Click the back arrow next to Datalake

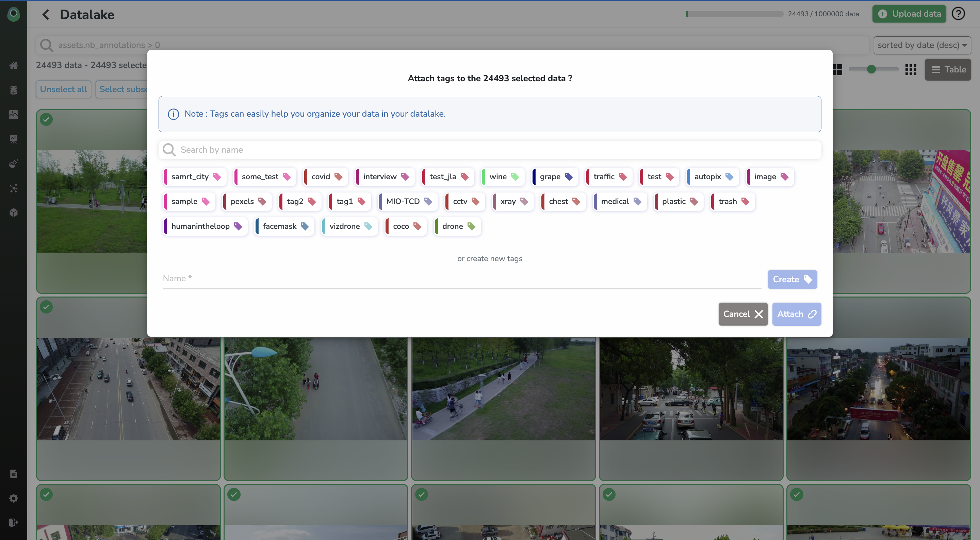click(46, 14)
